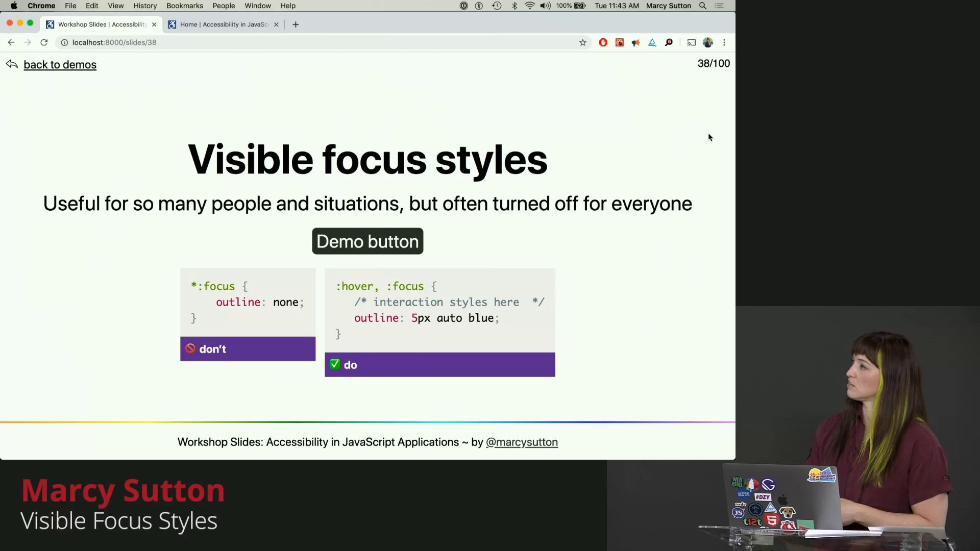
Task: Open a new browser tab
Action: [x=296, y=24]
